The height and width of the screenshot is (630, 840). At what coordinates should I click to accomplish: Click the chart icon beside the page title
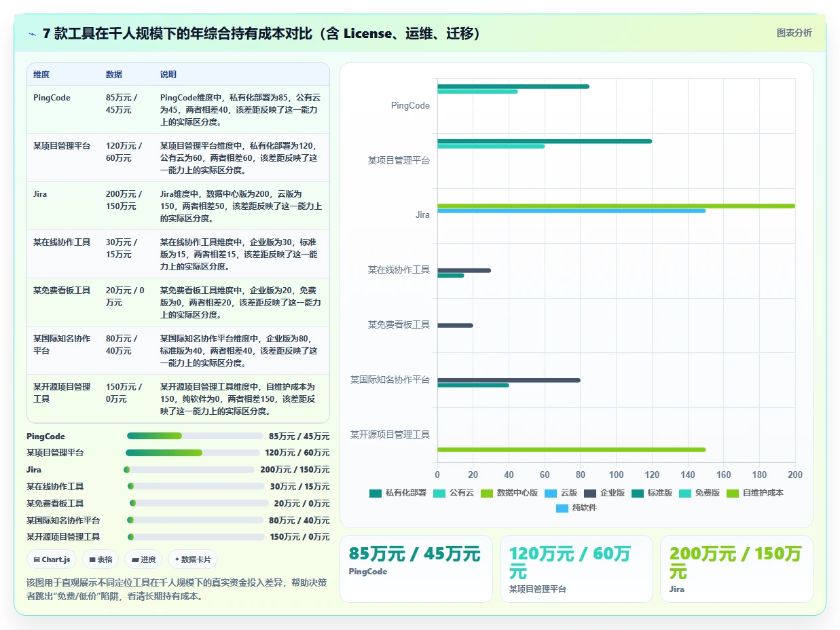pos(32,33)
